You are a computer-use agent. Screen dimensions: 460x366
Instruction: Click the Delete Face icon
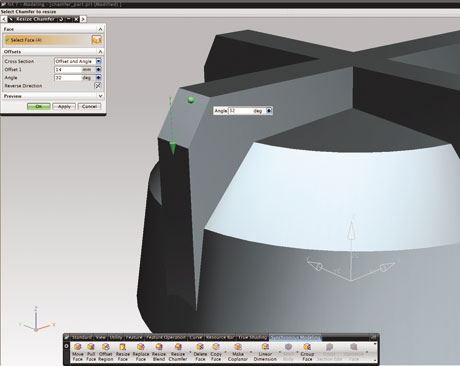(200, 353)
